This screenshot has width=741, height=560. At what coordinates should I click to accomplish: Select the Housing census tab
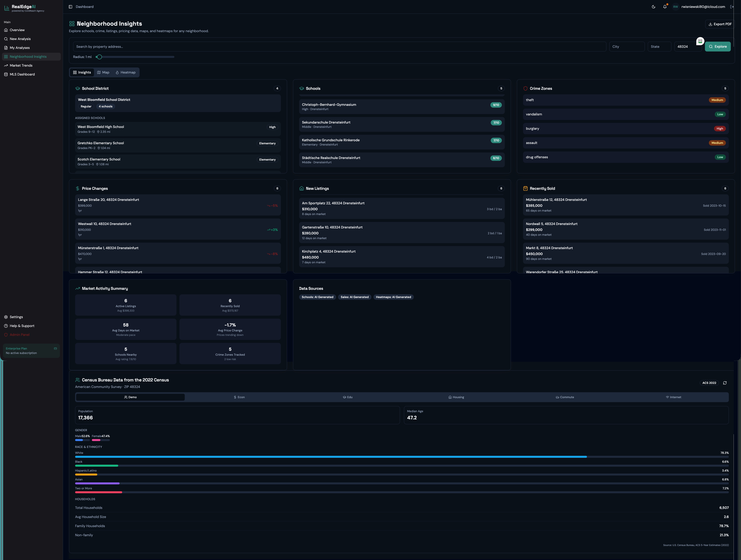pyautogui.click(x=456, y=397)
